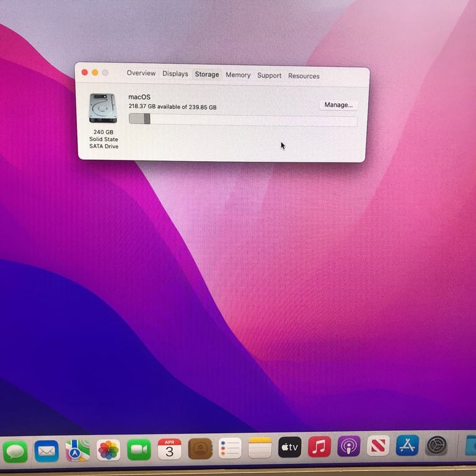Click the macOS hard drive icon
Screen dimensions: 476x476
(103, 108)
